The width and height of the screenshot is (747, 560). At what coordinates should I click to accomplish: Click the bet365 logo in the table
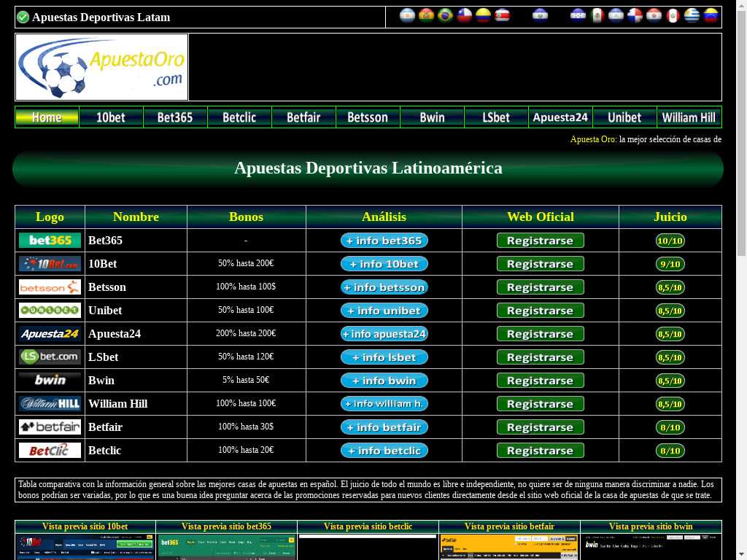tap(50, 241)
